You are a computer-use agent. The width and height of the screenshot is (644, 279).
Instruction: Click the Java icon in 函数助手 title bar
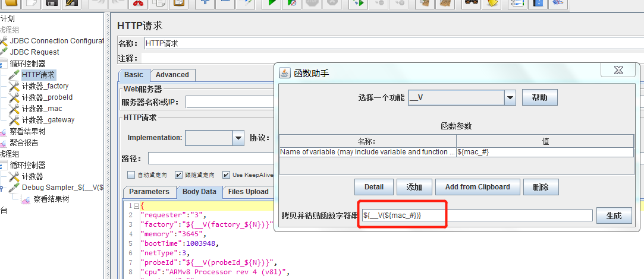[x=285, y=73]
